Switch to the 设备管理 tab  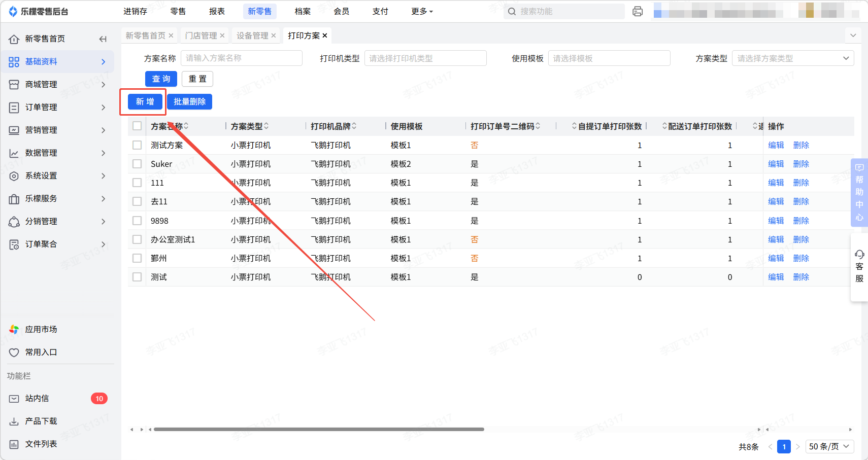[252, 36]
